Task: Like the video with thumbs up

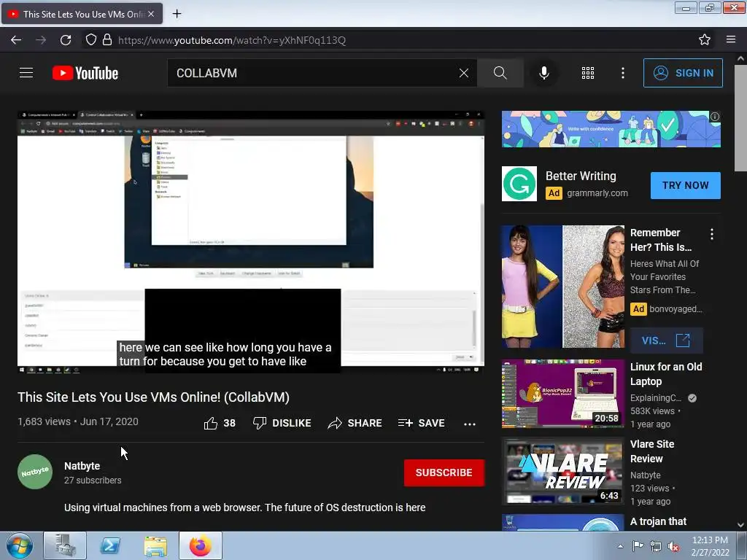Action: tap(220, 424)
